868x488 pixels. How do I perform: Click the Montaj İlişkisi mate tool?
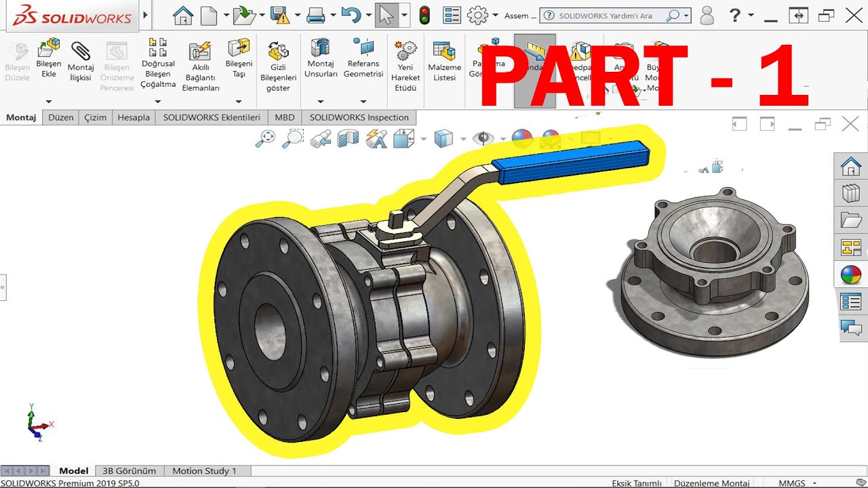click(x=81, y=62)
